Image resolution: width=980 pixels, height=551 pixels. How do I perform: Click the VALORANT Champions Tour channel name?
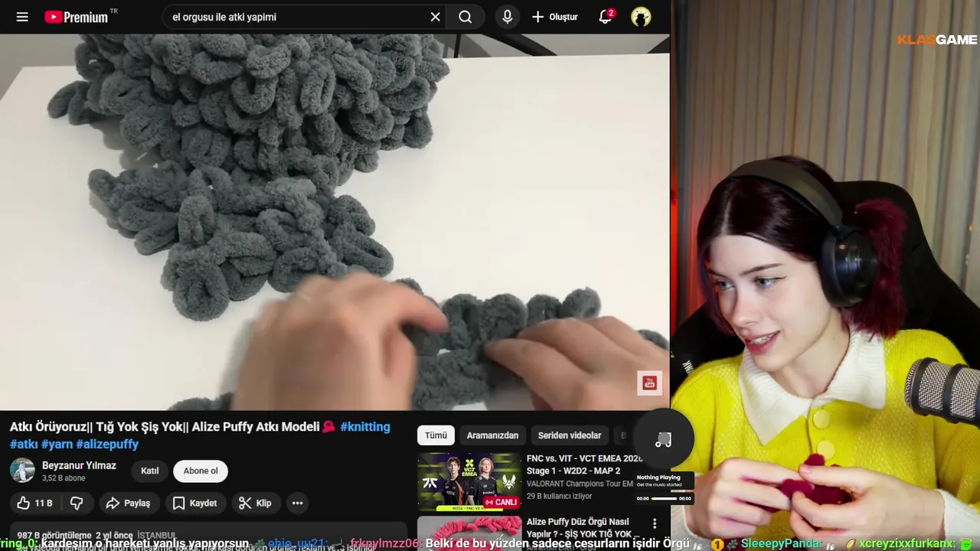580,484
